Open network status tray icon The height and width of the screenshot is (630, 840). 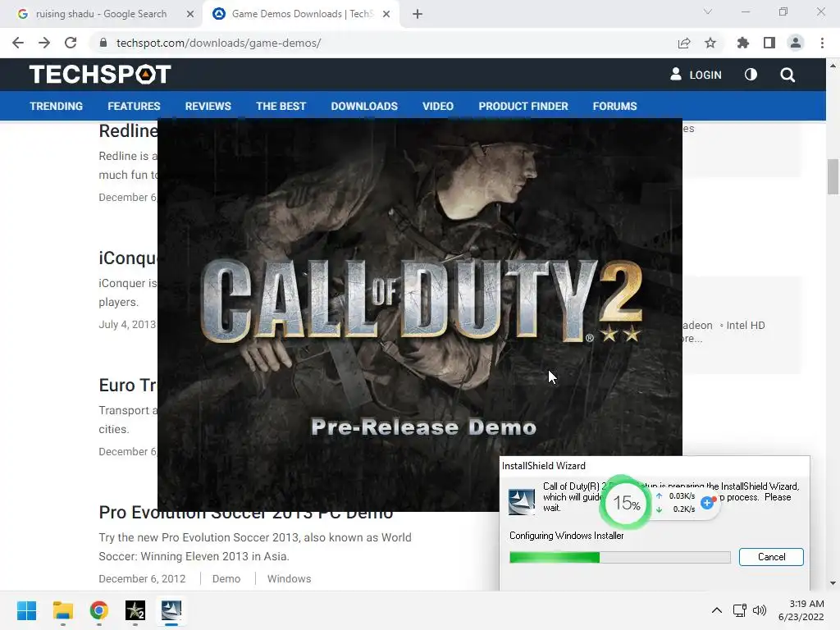[x=740, y=610]
